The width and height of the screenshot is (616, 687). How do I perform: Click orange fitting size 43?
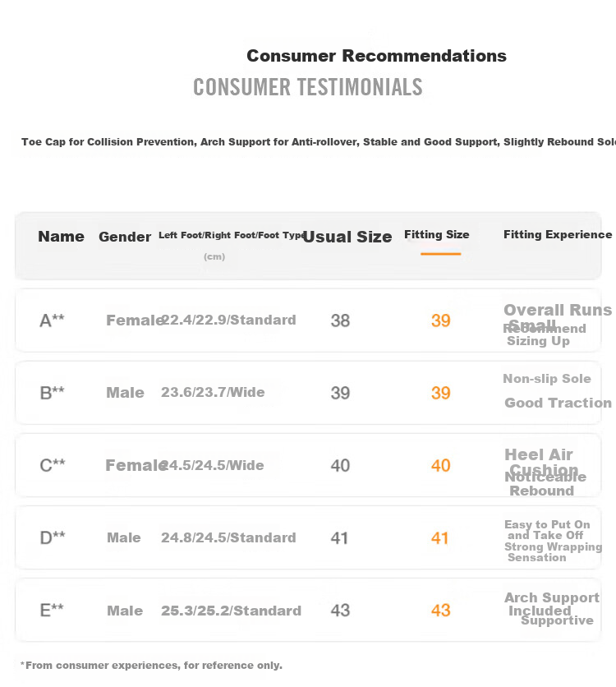pyautogui.click(x=440, y=611)
